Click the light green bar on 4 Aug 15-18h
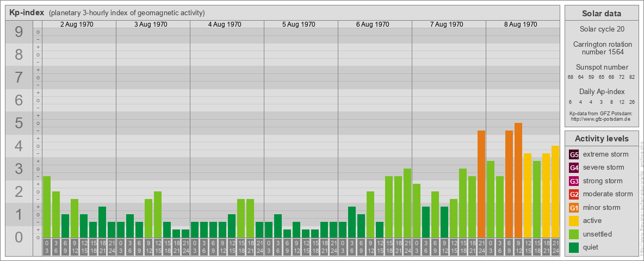The image size is (644, 261). point(240,219)
